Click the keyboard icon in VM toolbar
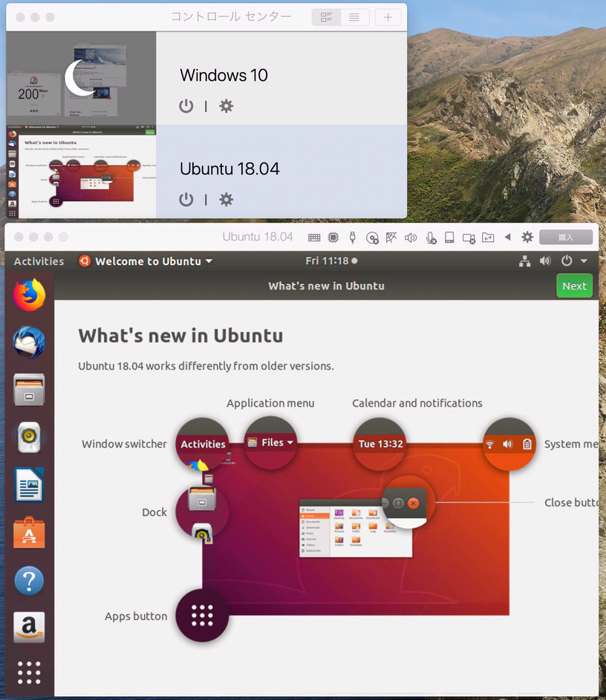 (x=314, y=238)
